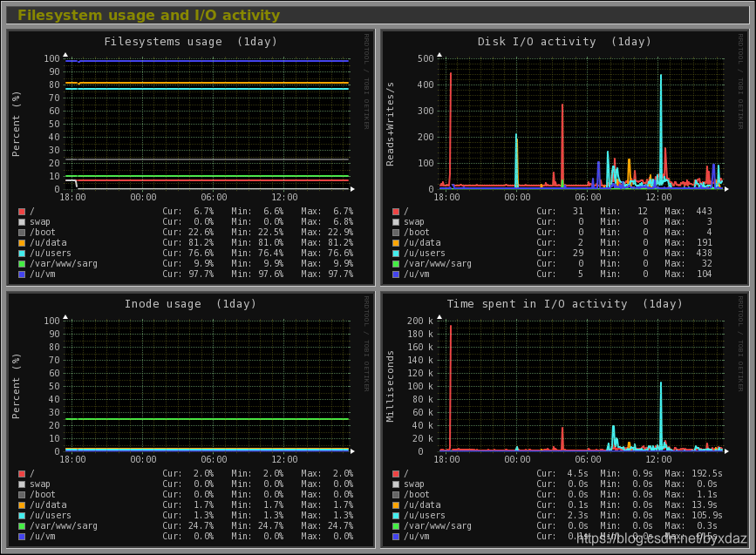The height and width of the screenshot is (555, 756).
Task: Click '/u/data' label in Filesystems usage legend
Action: (48, 243)
